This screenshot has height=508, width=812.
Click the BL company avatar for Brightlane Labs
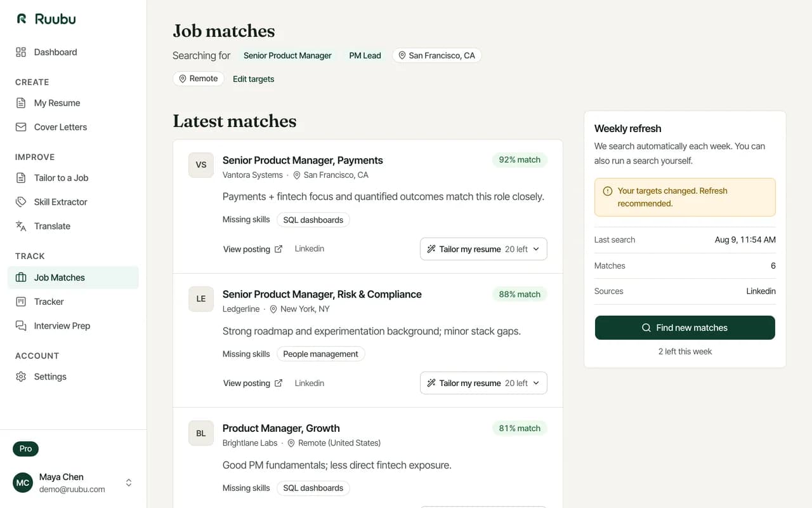click(x=201, y=433)
